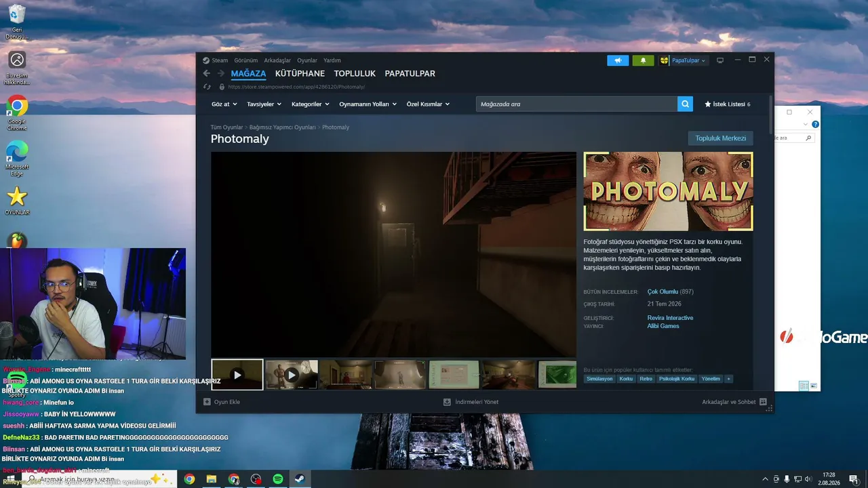Click the Tüm Oyunlar breadcrumb link
Image resolution: width=868 pixels, height=488 pixels.
pyautogui.click(x=226, y=127)
